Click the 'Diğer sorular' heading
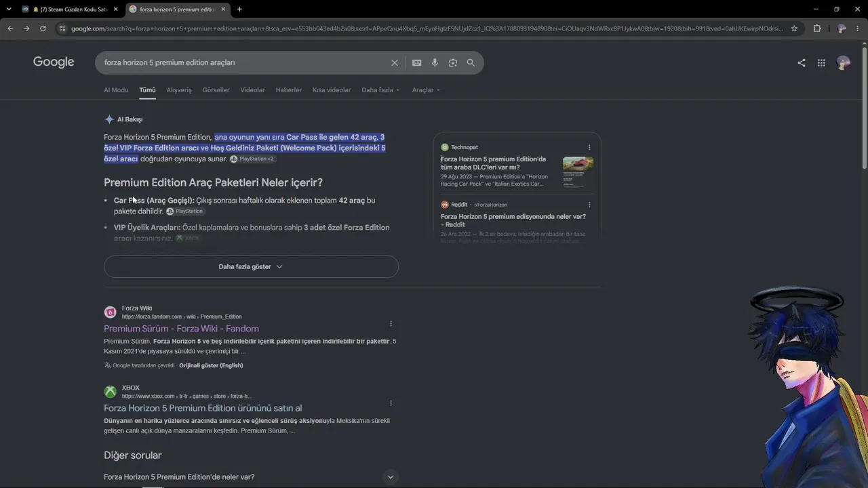This screenshot has height=488, width=868. (x=133, y=455)
